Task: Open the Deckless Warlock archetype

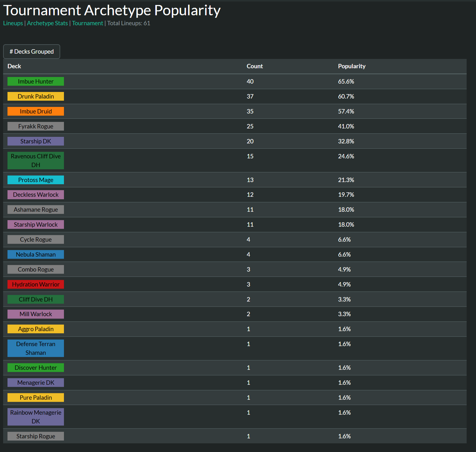Action: click(36, 195)
